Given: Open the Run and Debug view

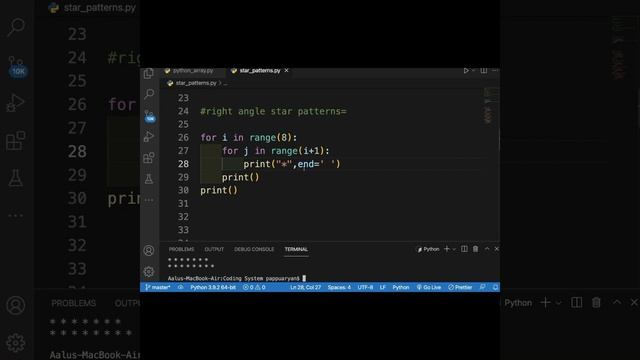Looking at the screenshot, I should click(149, 136).
